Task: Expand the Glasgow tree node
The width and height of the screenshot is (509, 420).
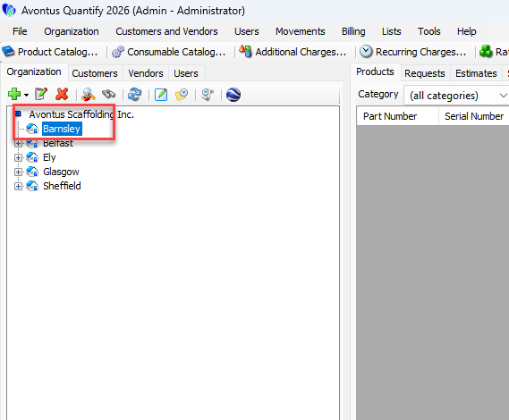Action: (x=18, y=172)
